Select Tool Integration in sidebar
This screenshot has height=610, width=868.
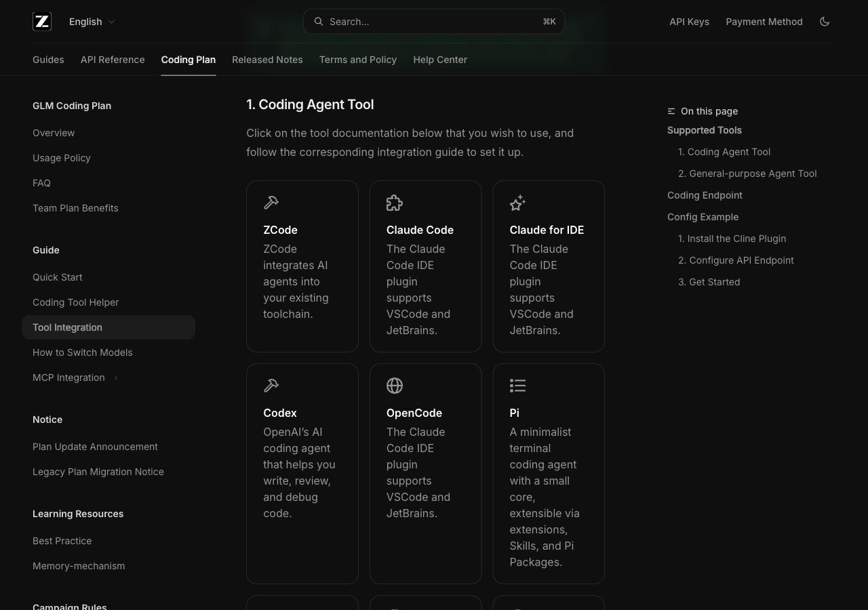[x=108, y=327]
